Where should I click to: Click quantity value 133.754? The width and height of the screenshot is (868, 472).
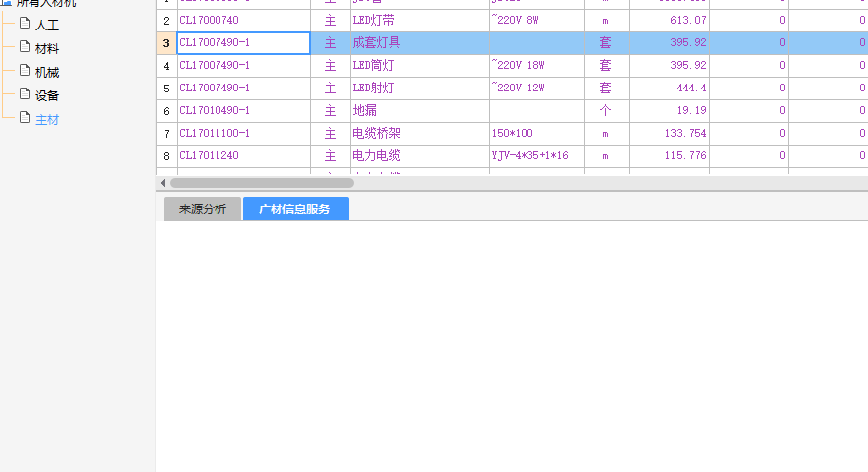(x=669, y=134)
